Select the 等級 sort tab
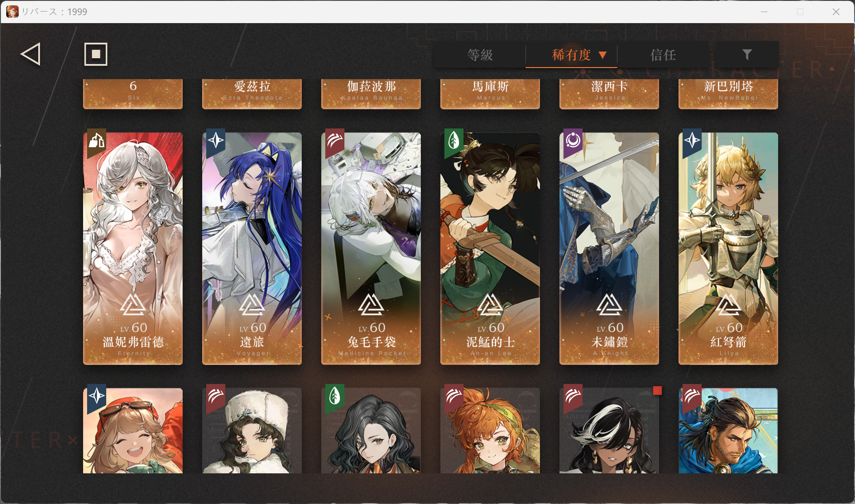The image size is (855, 504). 480,55
